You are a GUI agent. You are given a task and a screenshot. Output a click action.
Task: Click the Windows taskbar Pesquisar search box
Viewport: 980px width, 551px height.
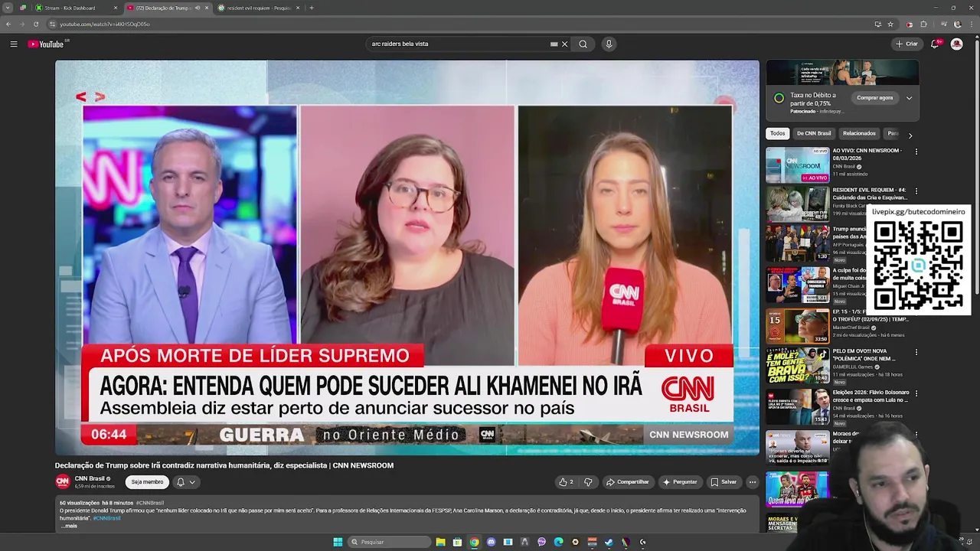[389, 542]
